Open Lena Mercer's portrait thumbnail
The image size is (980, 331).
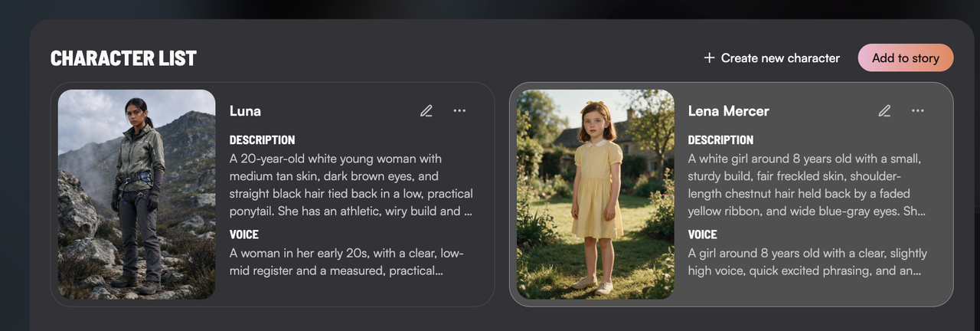pyautogui.click(x=596, y=195)
